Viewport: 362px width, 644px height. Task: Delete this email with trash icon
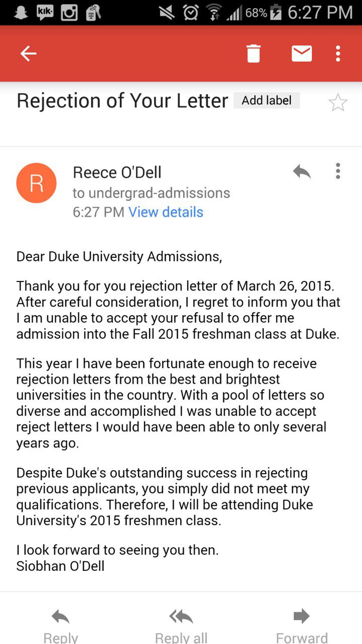point(253,54)
